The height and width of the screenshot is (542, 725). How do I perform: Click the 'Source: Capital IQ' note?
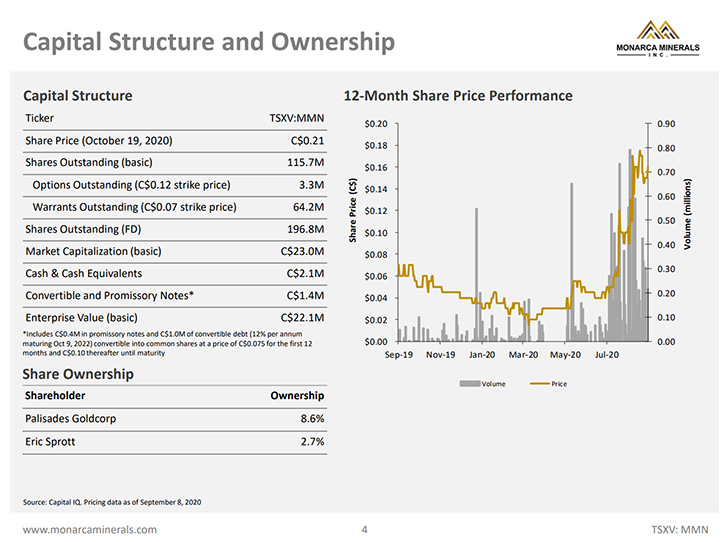(x=112, y=502)
